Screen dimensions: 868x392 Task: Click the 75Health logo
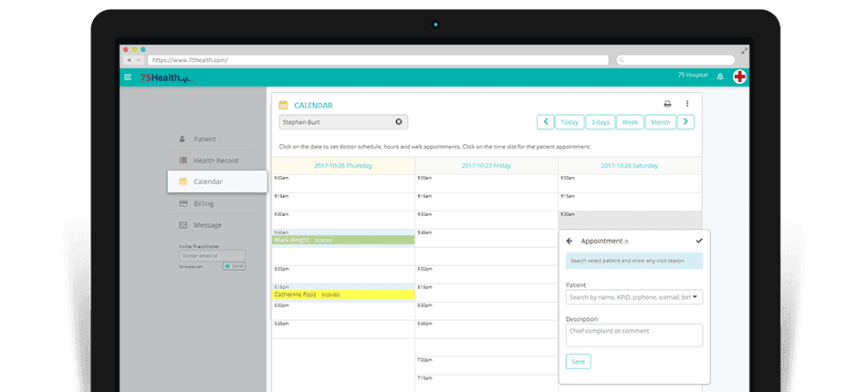coord(167,78)
